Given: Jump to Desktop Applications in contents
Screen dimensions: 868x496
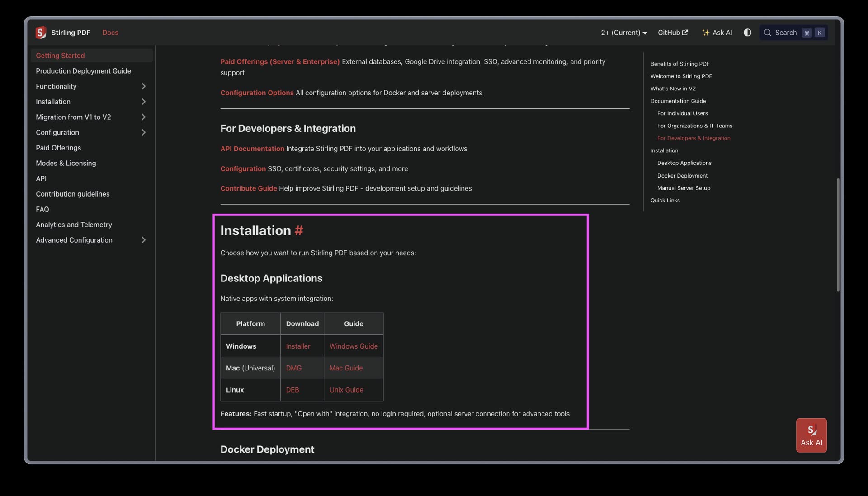Looking at the screenshot, I should [x=684, y=163].
